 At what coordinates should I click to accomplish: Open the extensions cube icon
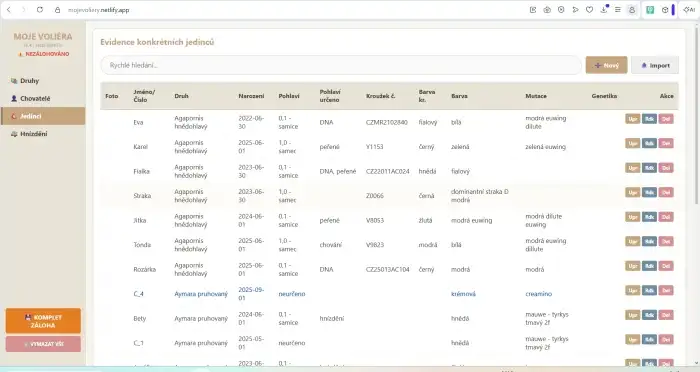pyautogui.click(x=665, y=10)
